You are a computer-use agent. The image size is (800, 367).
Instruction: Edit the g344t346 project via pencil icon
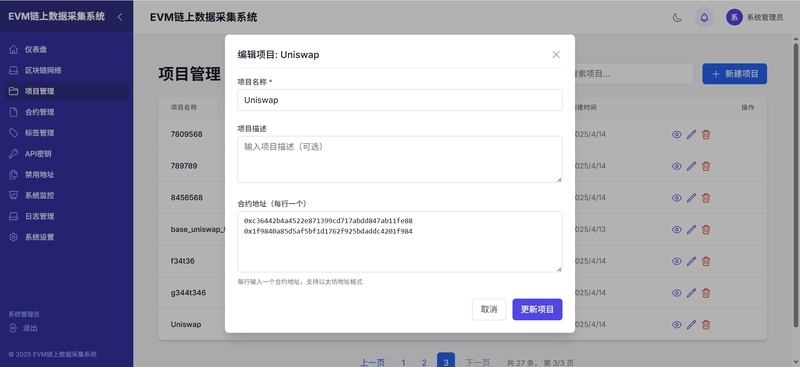[691, 293]
